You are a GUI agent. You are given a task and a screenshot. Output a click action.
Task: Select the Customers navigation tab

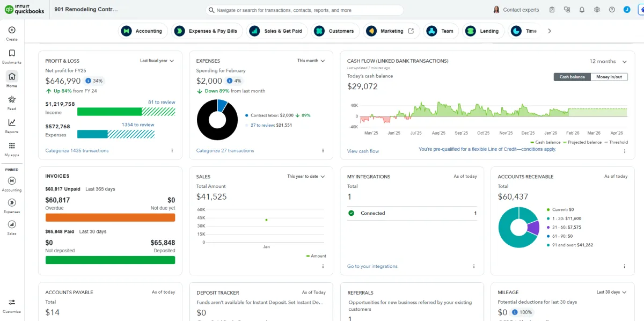pyautogui.click(x=335, y=31)
